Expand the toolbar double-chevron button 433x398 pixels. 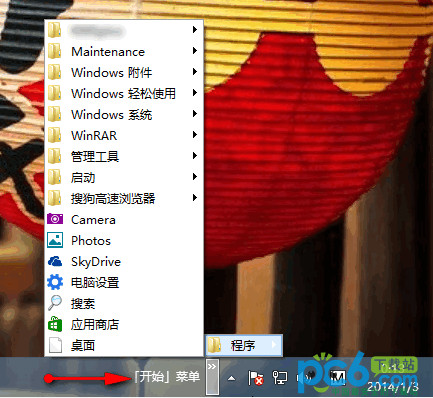pyautogui.click(x=212, y=376)
